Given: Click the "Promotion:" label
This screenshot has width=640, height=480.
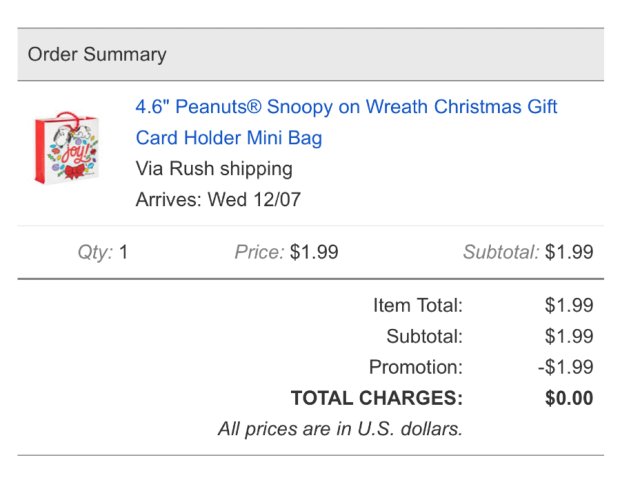Looking at the screenshot, I should (416, 367).
